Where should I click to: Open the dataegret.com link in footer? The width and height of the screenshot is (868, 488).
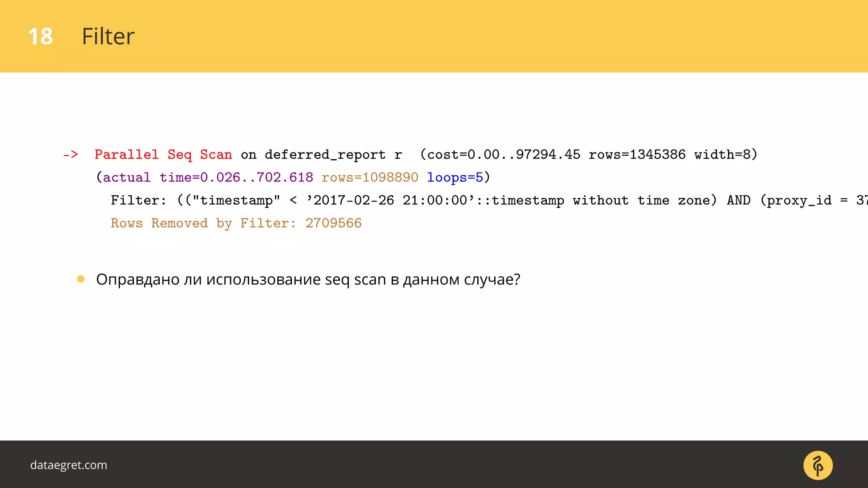tap(69, 465)
